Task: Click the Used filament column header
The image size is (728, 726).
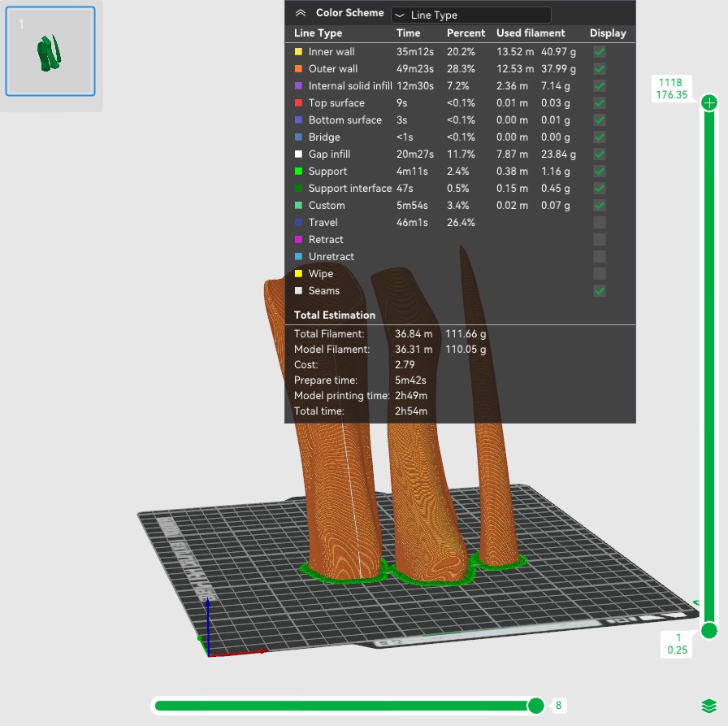Action: [531, 33]
